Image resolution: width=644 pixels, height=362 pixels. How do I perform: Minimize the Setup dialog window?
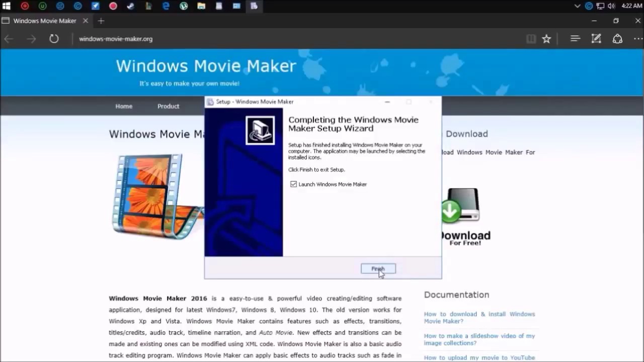point(387,102)
